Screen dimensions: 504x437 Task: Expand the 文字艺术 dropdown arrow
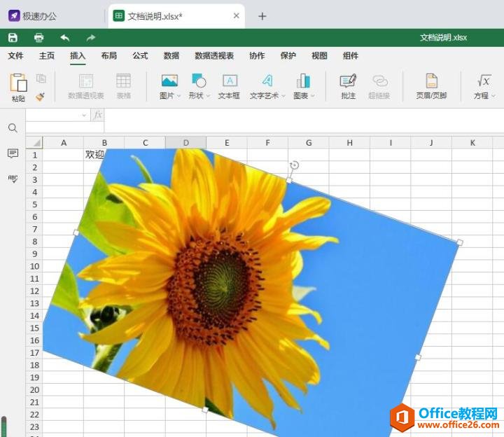[x=283, y=96]
